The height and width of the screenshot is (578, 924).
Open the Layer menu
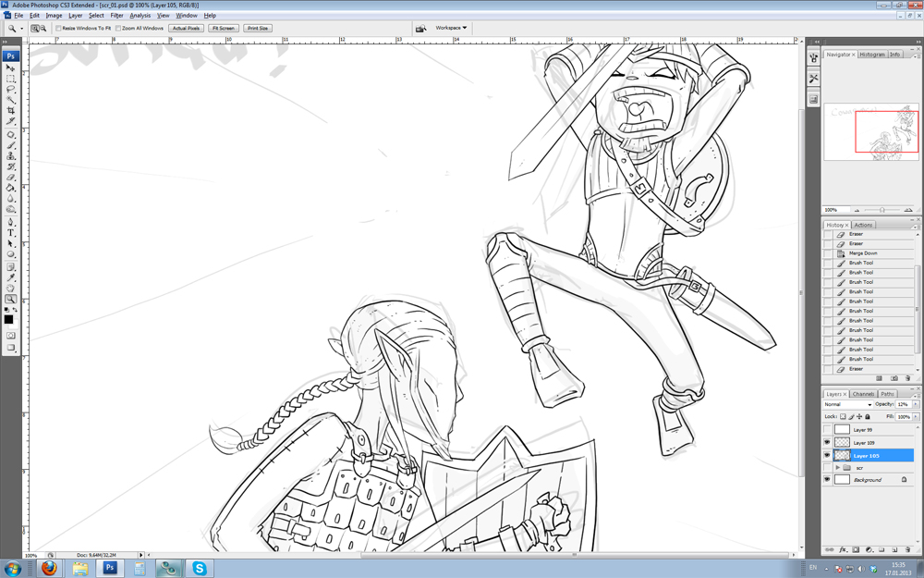[x=76, y=16]
